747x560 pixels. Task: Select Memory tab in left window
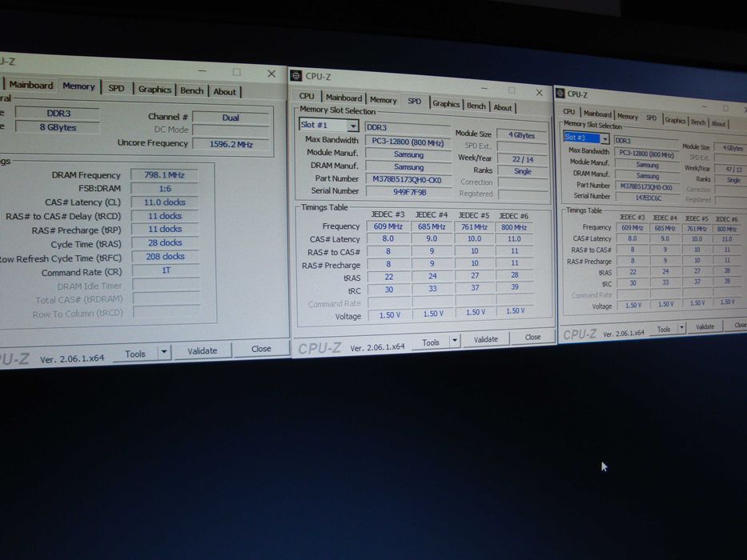[78, 86]
